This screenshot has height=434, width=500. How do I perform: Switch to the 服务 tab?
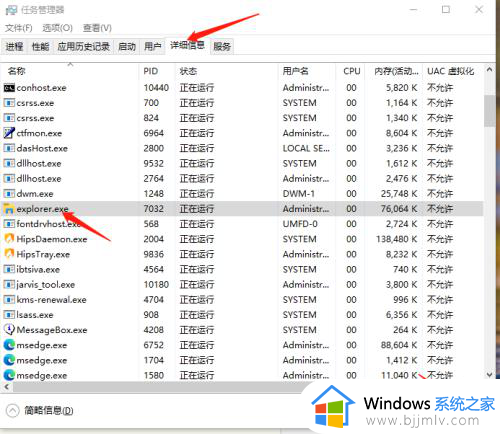tap(222, 46)
